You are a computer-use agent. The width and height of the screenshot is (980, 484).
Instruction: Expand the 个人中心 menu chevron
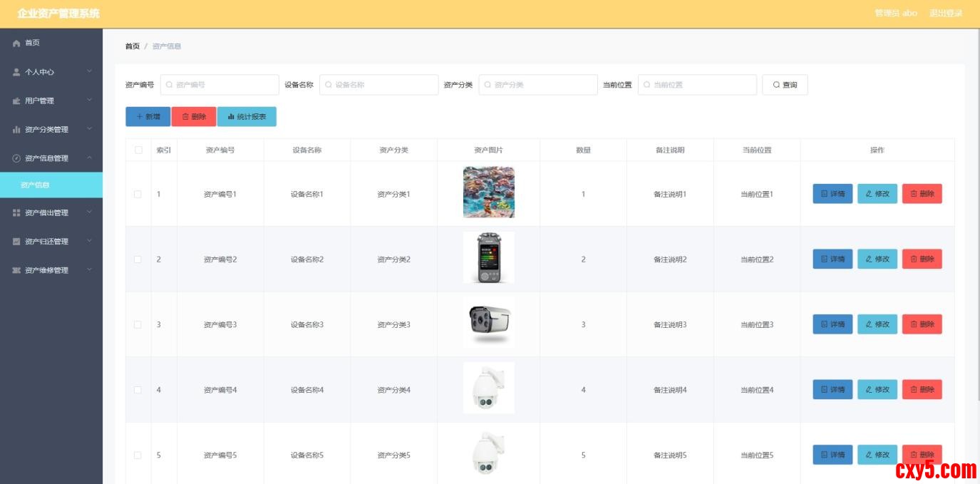(90, 71)
